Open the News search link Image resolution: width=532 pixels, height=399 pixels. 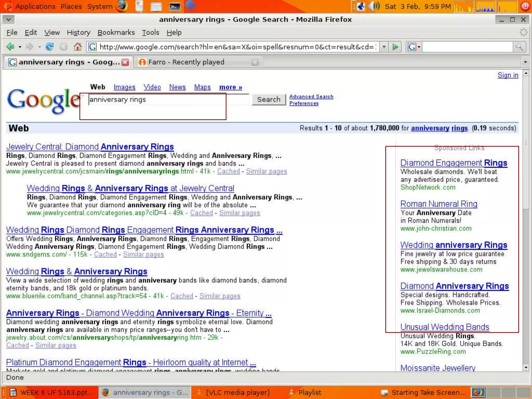coord(177,87)
